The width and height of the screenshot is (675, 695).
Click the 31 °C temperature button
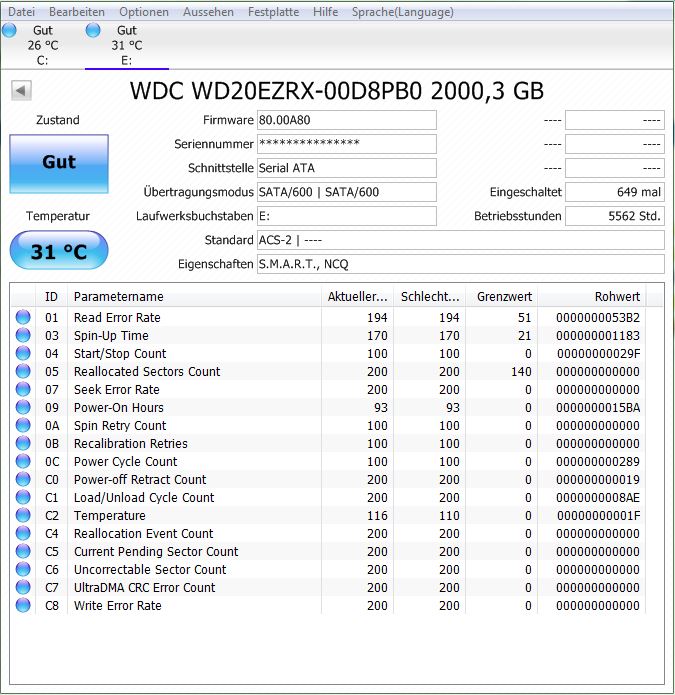tap(59, 251)
